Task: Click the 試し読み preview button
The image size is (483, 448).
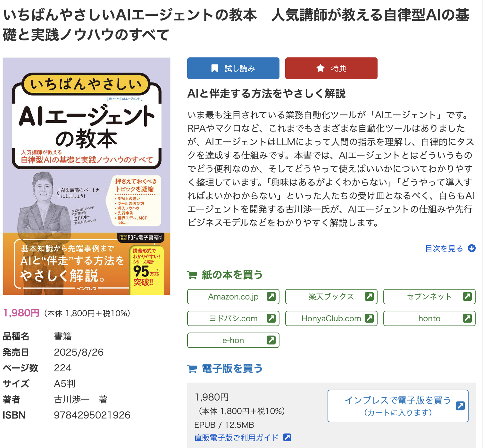Action: point(233,68)
